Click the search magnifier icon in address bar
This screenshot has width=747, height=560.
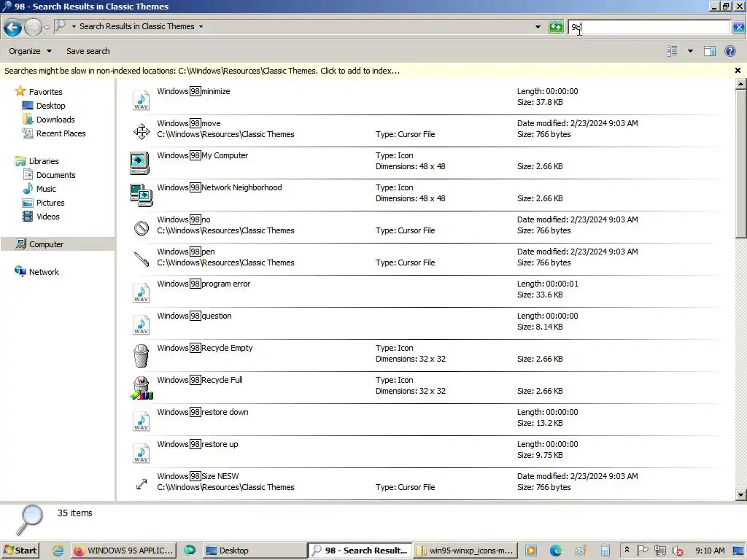[61, 26]
